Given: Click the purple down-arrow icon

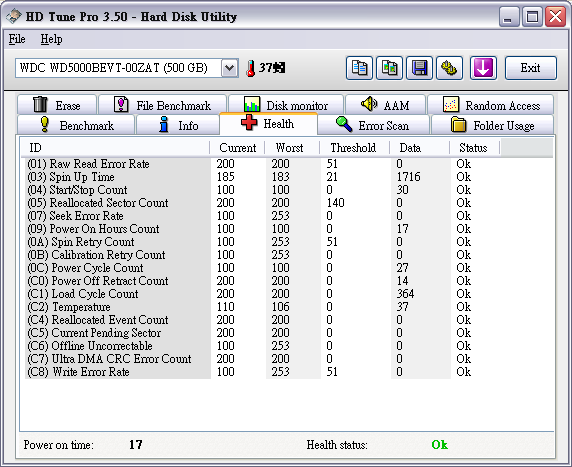Looking at the screenshot, I should point(483,68).
